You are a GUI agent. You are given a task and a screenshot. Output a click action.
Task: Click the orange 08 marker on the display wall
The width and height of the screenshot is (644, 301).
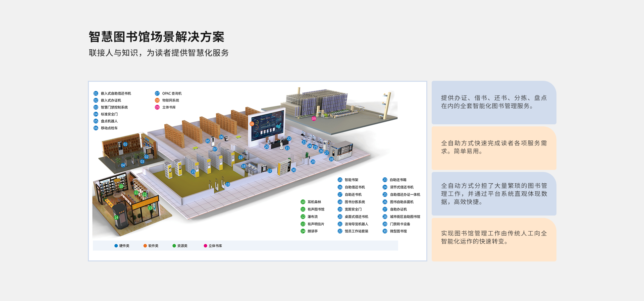pyautogui.click(x=252, y=124)
